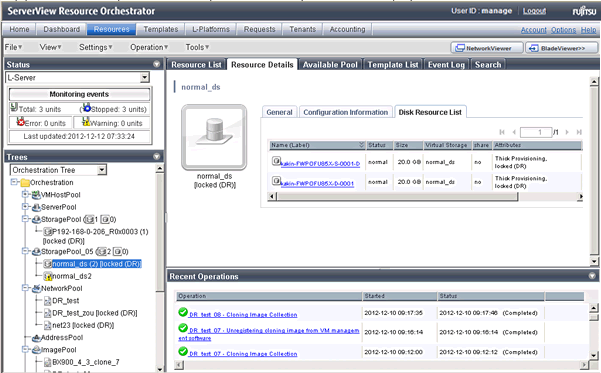The height and width of the screenshot is (373, 601).
Task: Open the L-Server status dropdown
Action: 144,77
